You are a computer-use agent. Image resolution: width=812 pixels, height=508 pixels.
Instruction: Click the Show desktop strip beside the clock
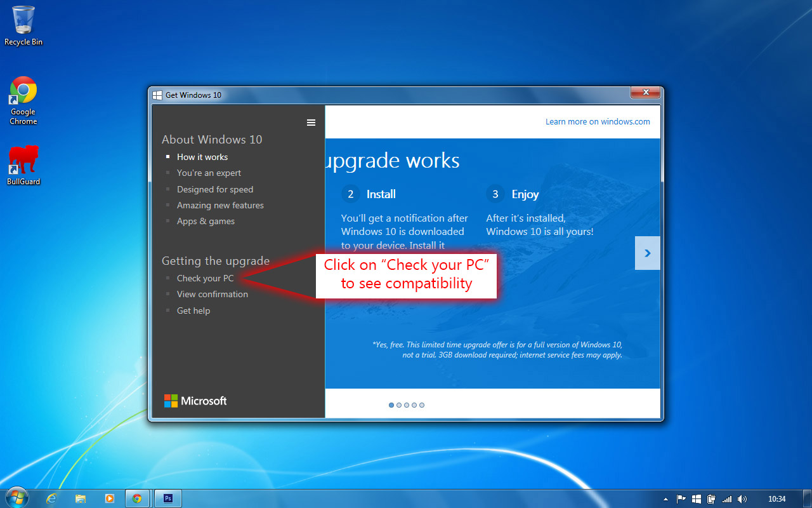point(807,498)
